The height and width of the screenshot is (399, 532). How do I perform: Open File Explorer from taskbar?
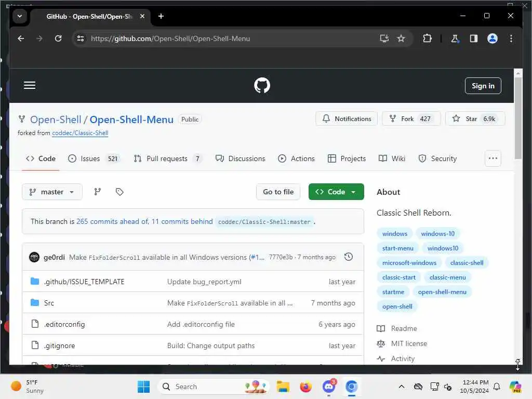(283, 387)
